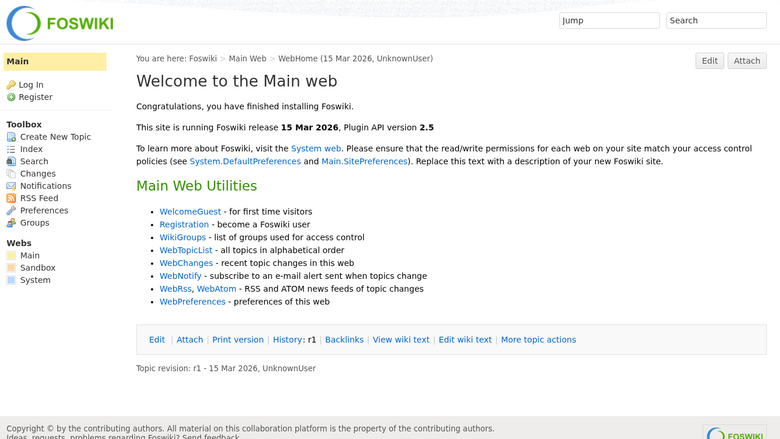Click the Main Web breadcrumb link
The height and width of the screenshot is (439, 780).
(247, 59)
